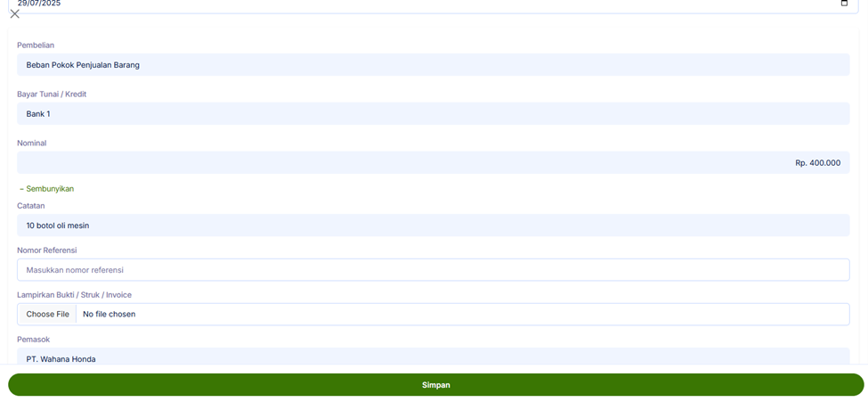Expand the Bayar Tunai / Kredit dropdown showing Bank 1

click(x=433, y=114)
